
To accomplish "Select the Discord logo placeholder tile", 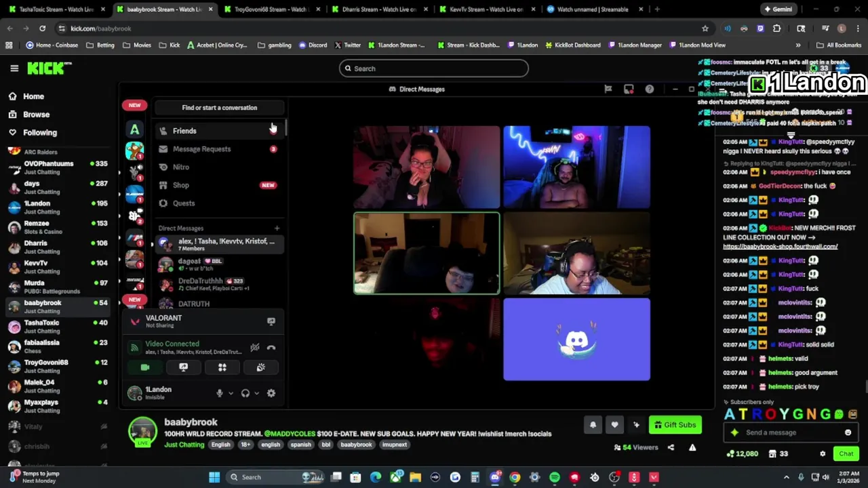I will [576, 340].
